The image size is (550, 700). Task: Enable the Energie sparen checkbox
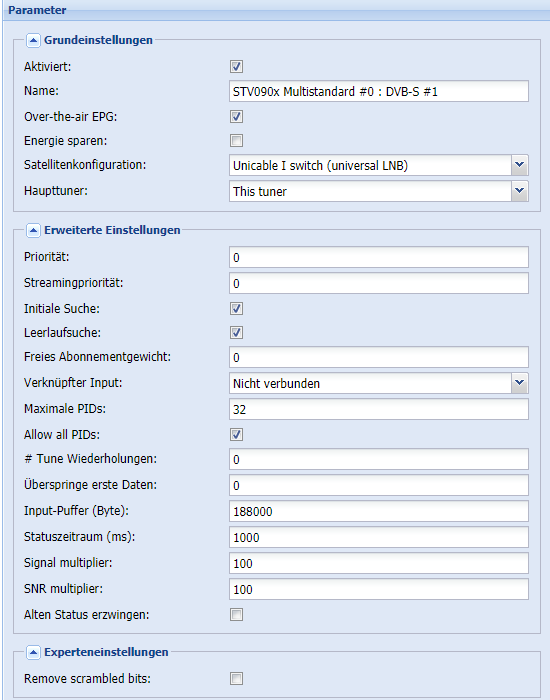pos(236,141)
